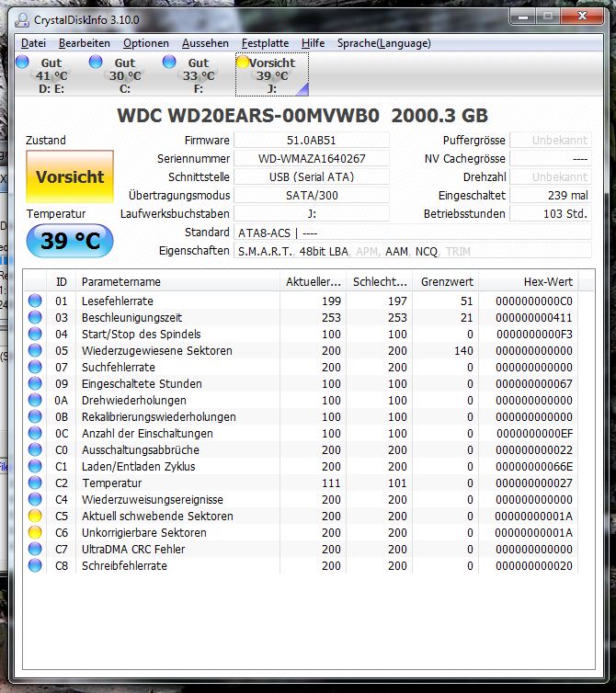Click the 39 °C temperature indicator
Image resolution: width=616 pixels, height=693 pixels.
click(x=70, y=241)
